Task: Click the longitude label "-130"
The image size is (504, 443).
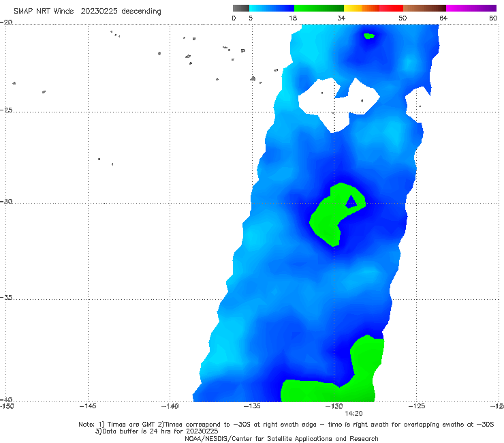Action: [x=334, y=406]
